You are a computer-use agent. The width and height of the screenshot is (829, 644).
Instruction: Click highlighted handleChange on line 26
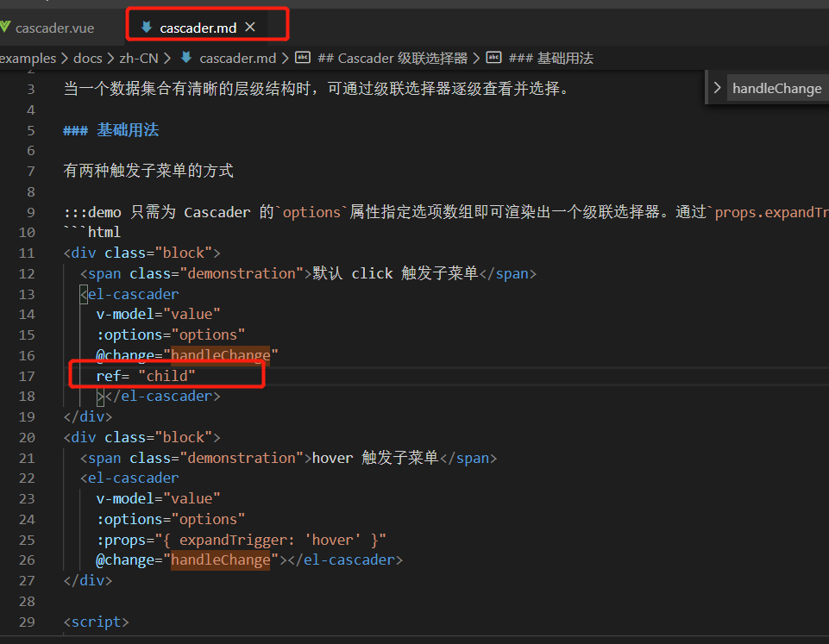221,560
